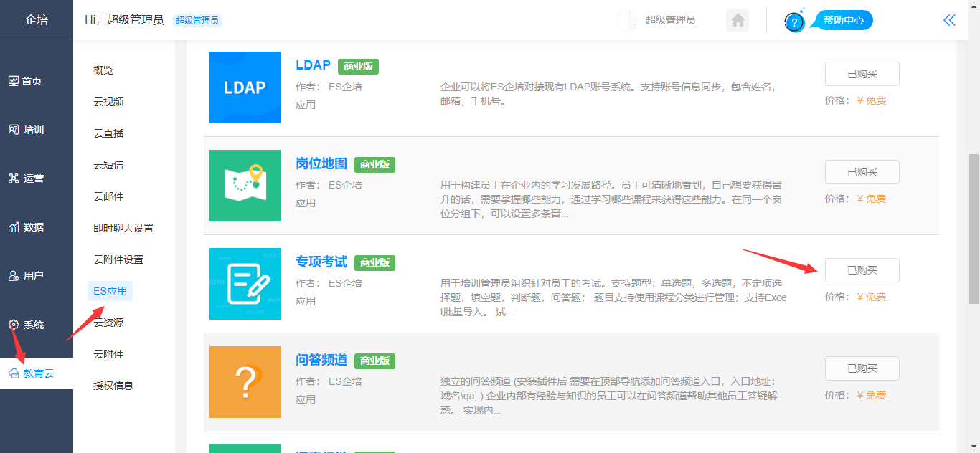Click 已购买 button for LDAP
This screenshot has width=980, height=453.
pyautogui.click(x=862, y=74)
